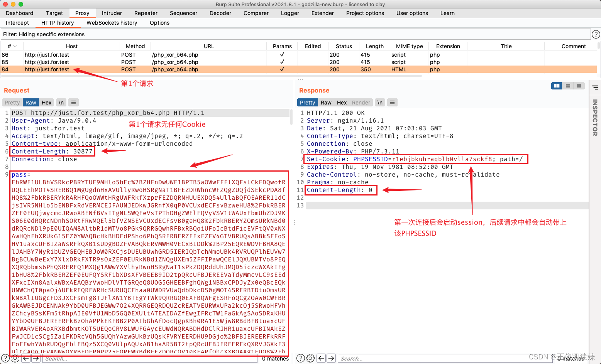The image size is (601, 364).
Task: Select history row number 85
Action: pos(298,62)
